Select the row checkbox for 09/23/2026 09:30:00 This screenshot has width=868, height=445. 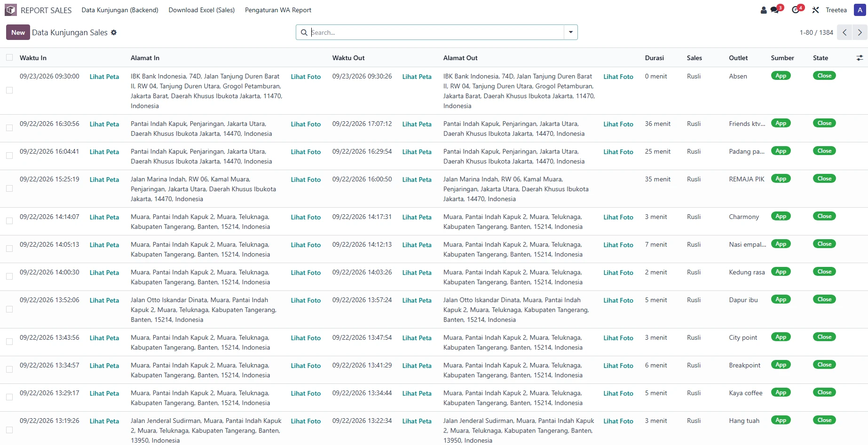pyautogui.click(x=9, y=90)
